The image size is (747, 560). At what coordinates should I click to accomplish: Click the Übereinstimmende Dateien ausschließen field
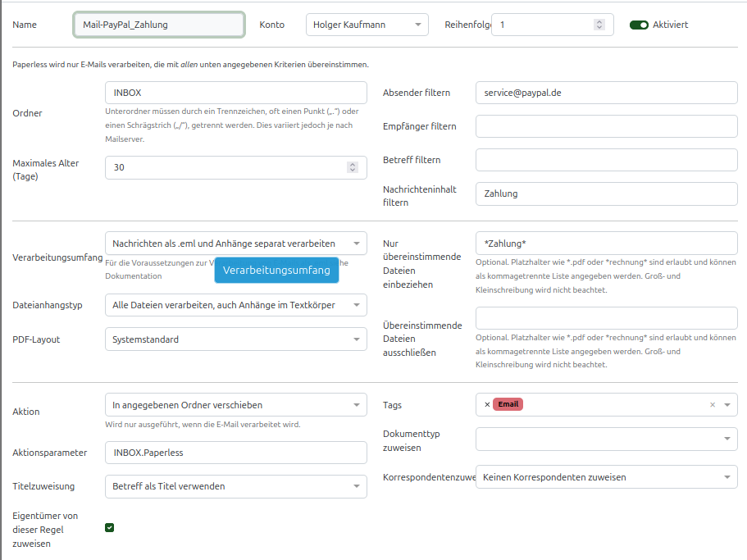pos(606,318)
